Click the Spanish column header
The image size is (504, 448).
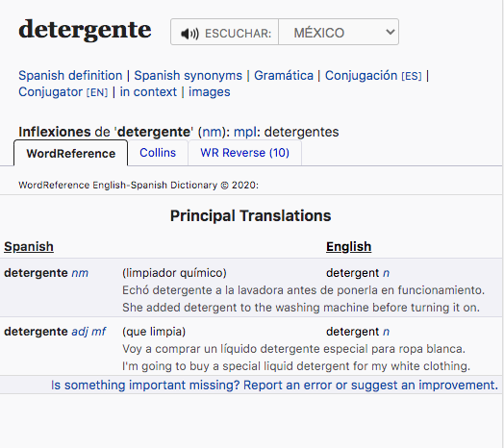click(29, 246)
